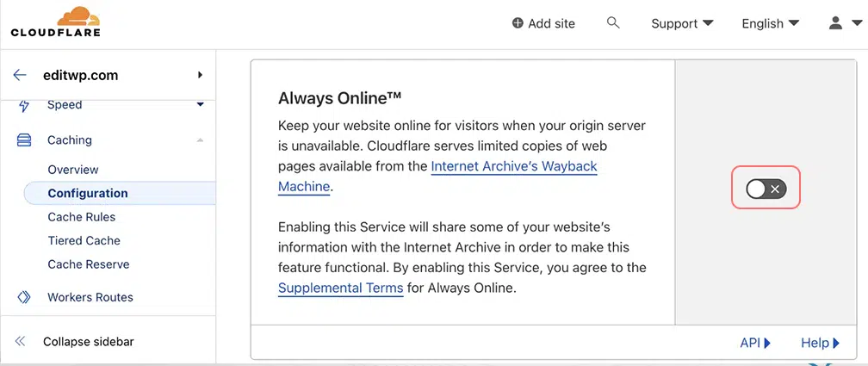The width and height of the screenshot is (868, 366).
Task: Click Add site button
Action: (x=543, y=23)
